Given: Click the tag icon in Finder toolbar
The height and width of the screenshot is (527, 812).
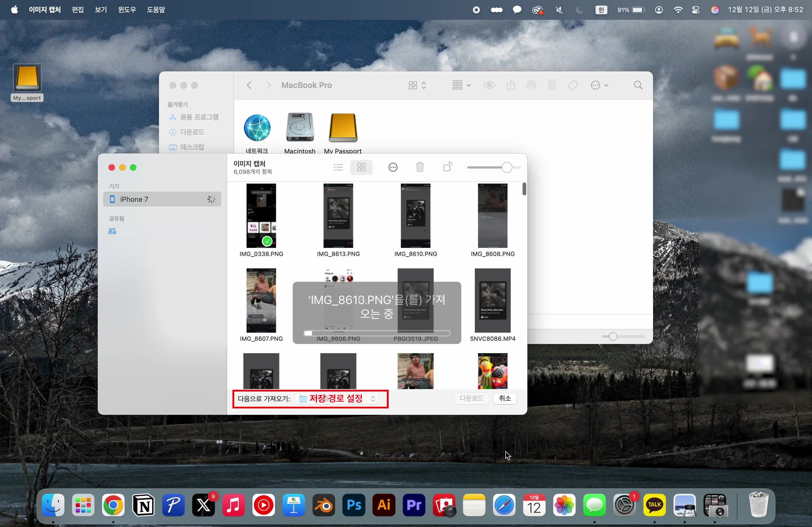Looking at the screenshot, I should (572, 85).
